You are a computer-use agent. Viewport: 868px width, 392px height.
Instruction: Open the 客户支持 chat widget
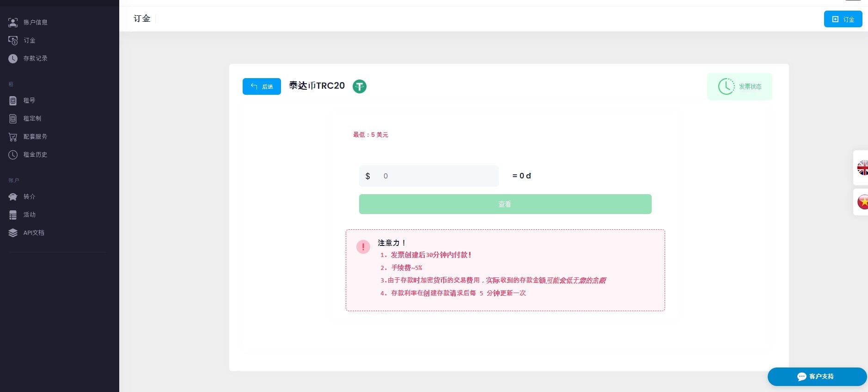(816, 377)
